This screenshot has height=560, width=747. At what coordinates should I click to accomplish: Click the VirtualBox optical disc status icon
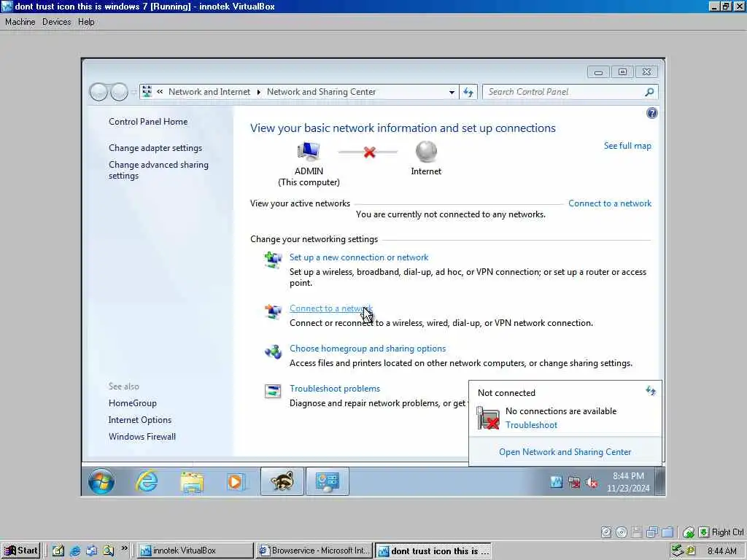(622, 532)
